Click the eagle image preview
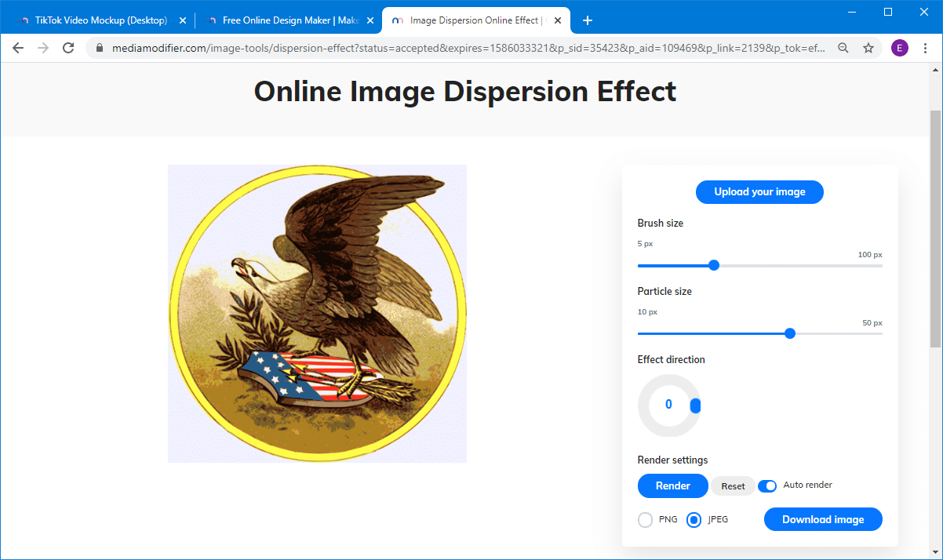The height and width of the screenshot is (560, 943). point(317,314)
